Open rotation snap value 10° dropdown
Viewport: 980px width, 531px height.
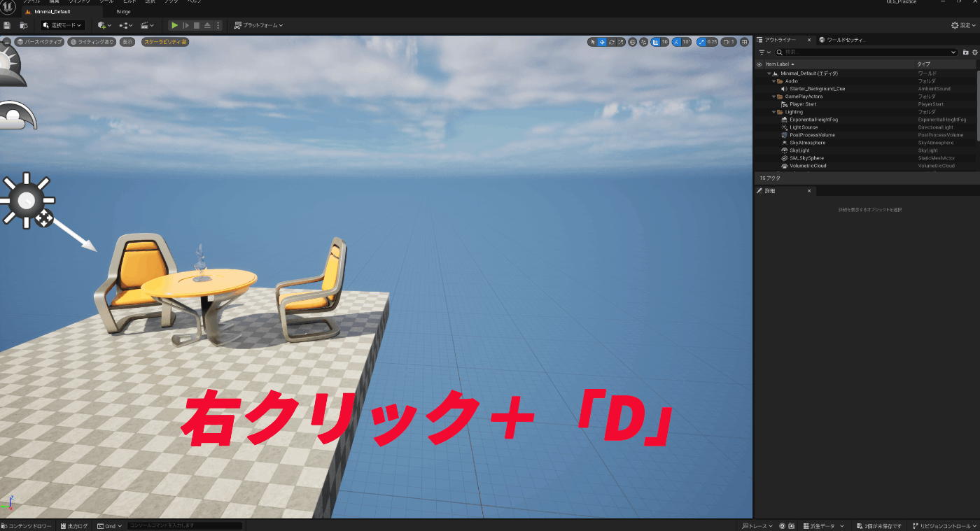coord(687,42)
